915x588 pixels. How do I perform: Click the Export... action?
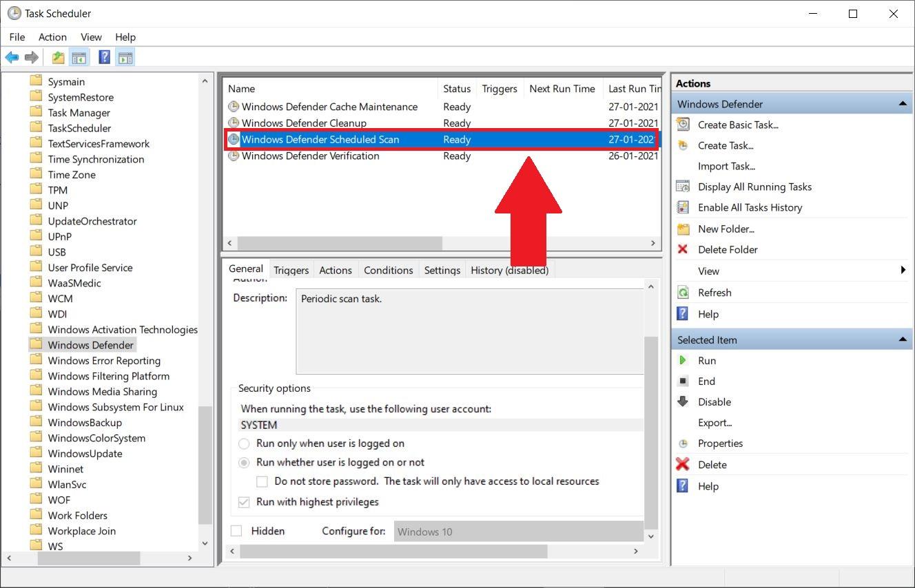point(714,423)
